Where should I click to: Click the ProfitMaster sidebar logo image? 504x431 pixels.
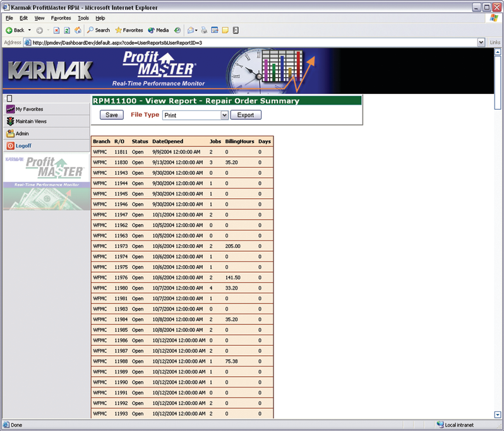click(x=47, y=182)
